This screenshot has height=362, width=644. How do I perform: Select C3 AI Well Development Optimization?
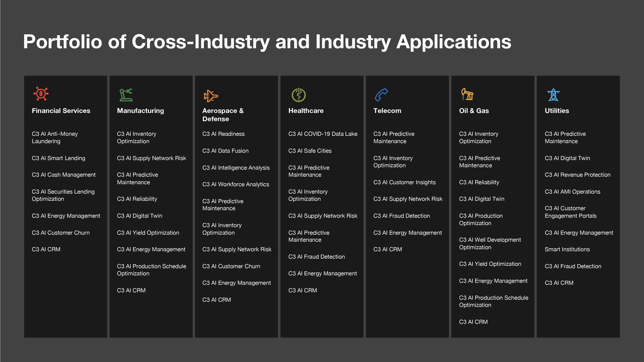(x=490, y=243)
